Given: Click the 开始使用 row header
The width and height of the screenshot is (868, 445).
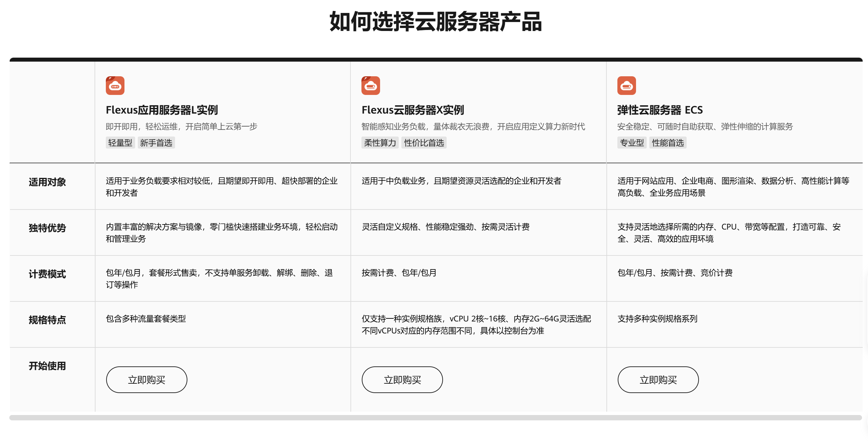Looking at the screenshot, I should coord(47,366).
